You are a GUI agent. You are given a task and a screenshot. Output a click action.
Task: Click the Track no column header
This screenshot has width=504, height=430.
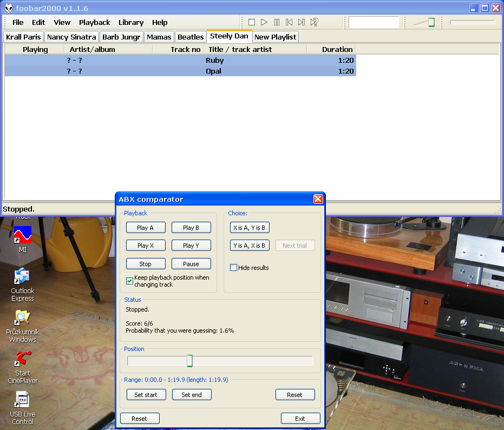point(178,49)
